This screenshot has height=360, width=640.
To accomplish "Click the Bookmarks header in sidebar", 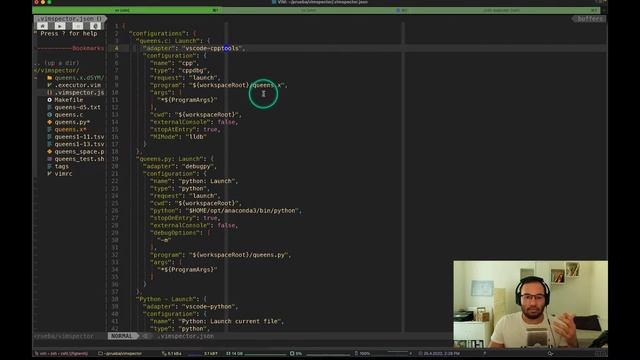I will [x=88, y=48].
